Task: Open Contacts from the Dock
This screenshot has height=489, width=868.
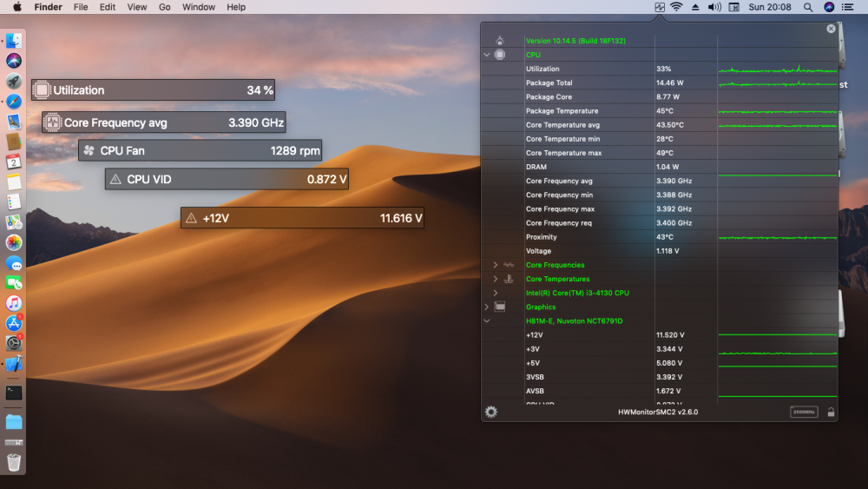Action: coord(14,142)
